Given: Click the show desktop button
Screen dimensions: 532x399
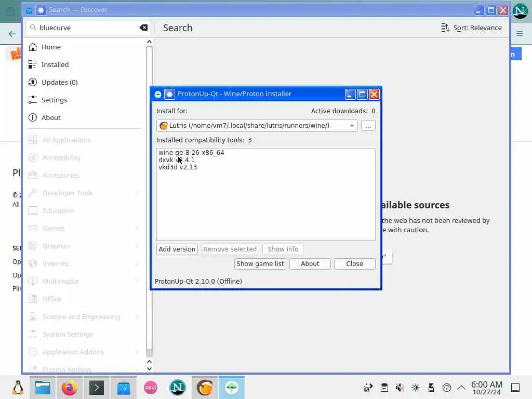Looking at the screenshot, I should [x=515, y=388].
